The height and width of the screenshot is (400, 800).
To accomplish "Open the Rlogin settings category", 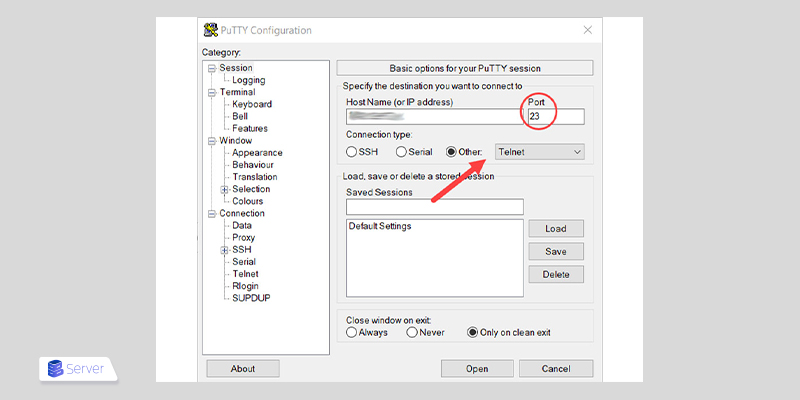I will click(x=245, y=286).
